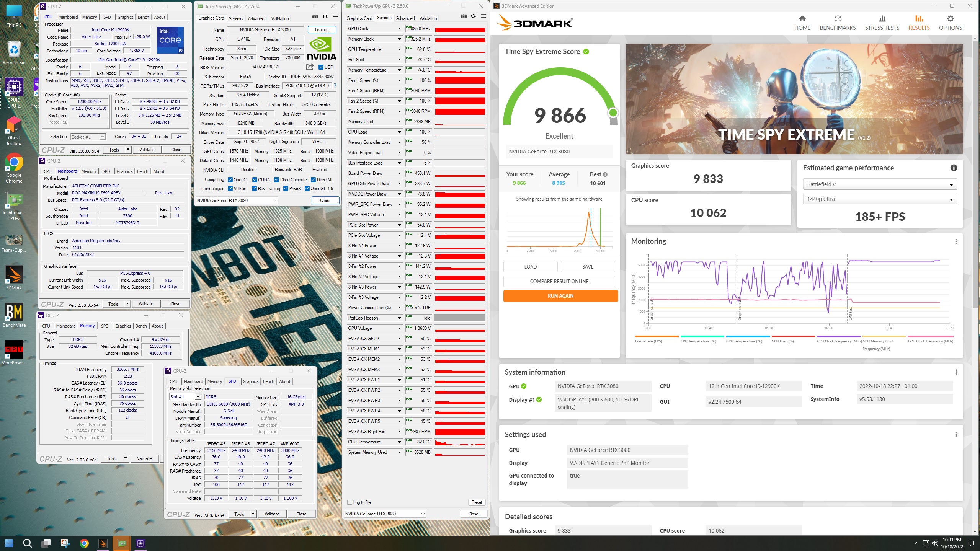Image resolution: width=980 pixels, height=551 pixels.
Task: Open the 1440p Ultra resolution dropdown
Action: [880, 199]
